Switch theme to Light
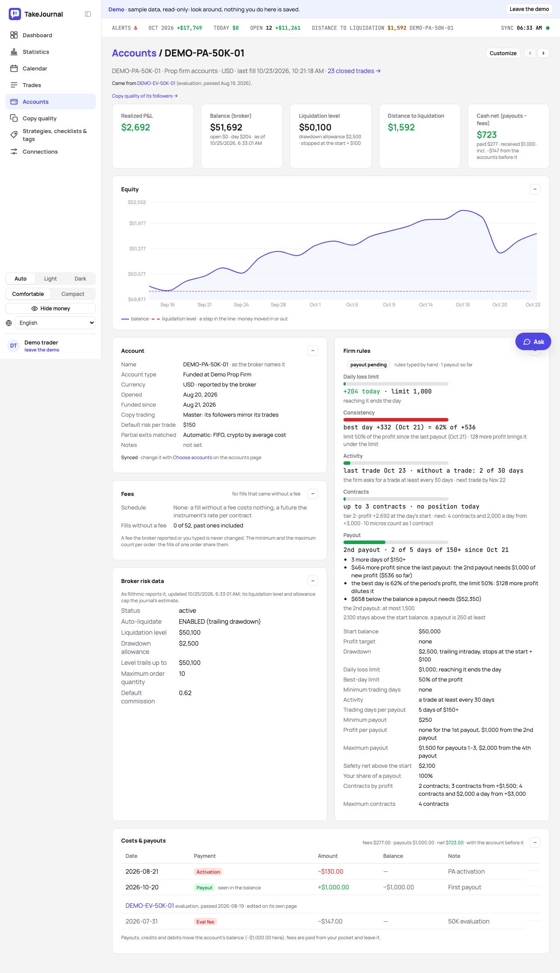Screen dimensions: 560x973 (x=50, y=279)
